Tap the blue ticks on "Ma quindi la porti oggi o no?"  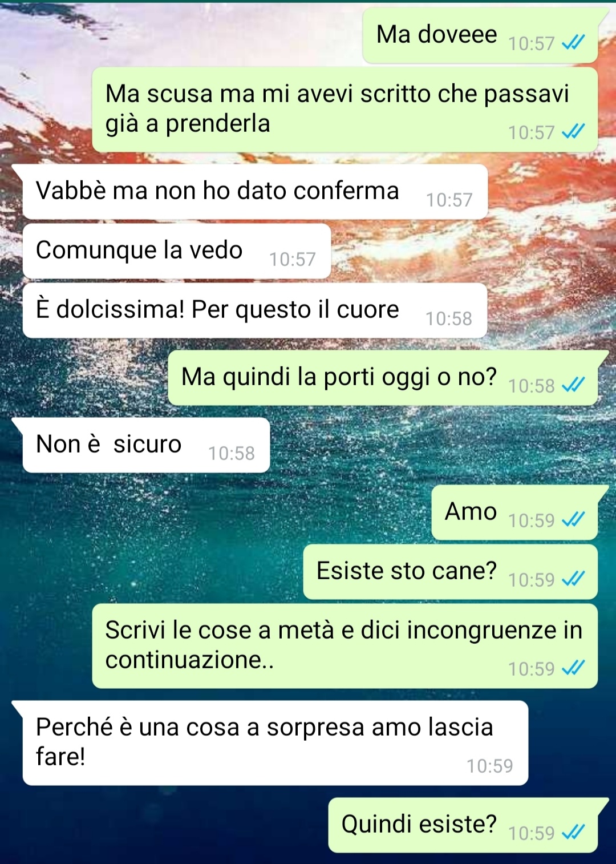tap(573, 385)
